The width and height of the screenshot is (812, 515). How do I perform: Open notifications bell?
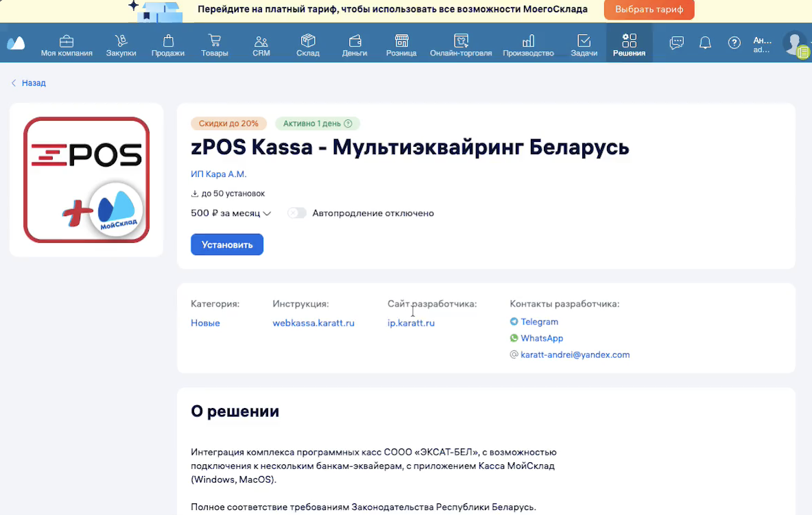tap(705, 43)
